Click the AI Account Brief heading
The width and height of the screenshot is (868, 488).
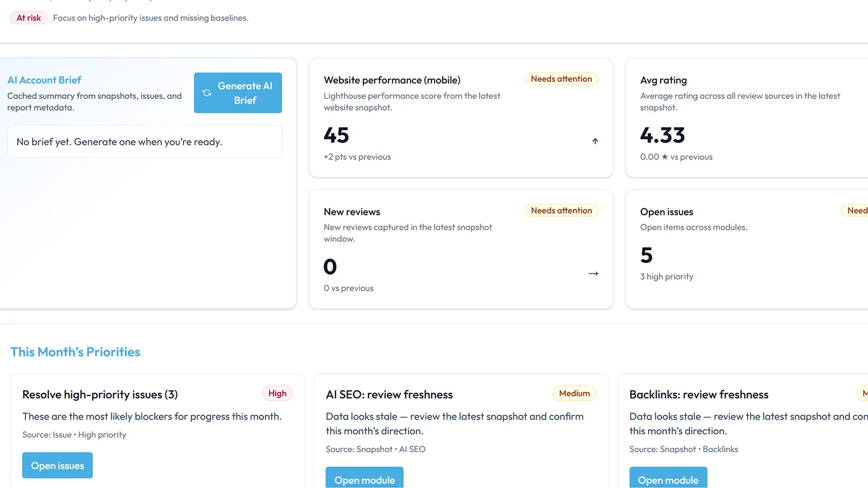pos(44,80)
